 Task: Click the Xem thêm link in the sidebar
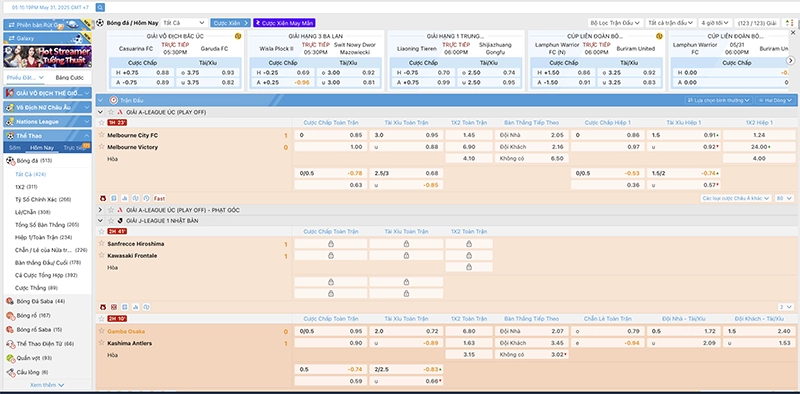point(47,385)
